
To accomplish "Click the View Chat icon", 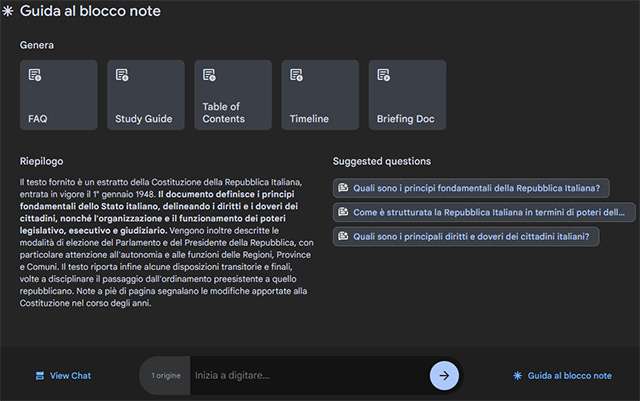I will (x=39, y=376).
